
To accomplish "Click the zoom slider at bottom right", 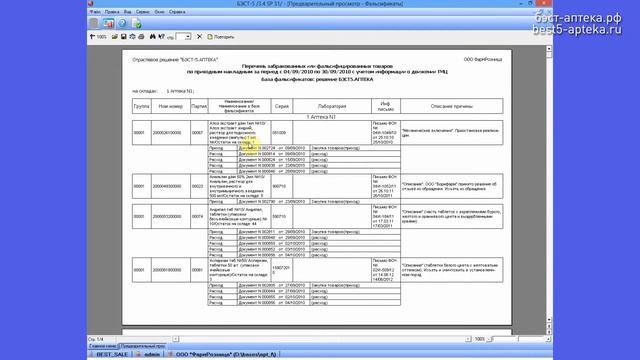I will (x=518, y=339).
